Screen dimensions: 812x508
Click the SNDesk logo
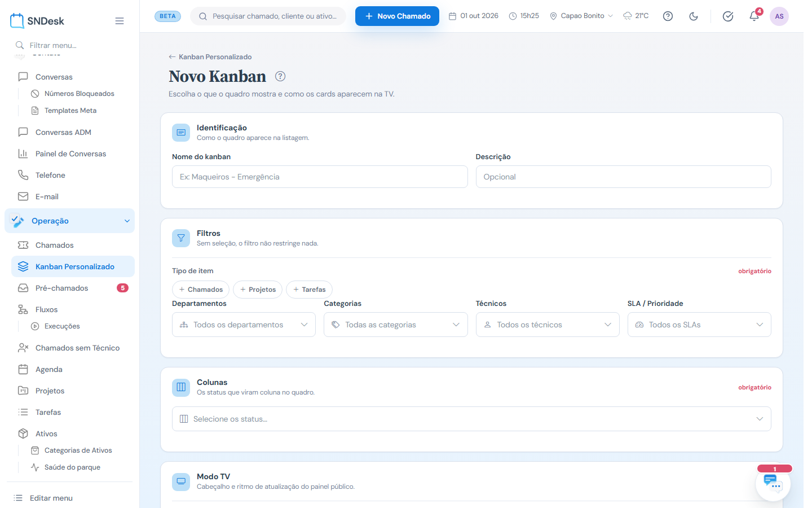tap(37, 21)
